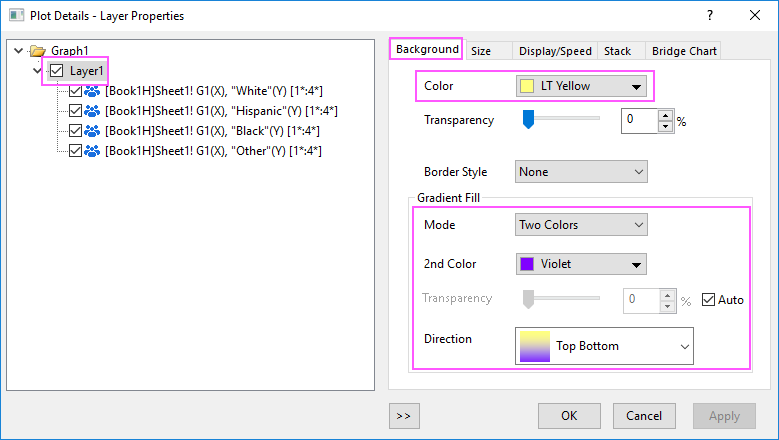Click the LT Yellow color swatch
The height and width of the screenshot is (440, 779).
point(527,86)
